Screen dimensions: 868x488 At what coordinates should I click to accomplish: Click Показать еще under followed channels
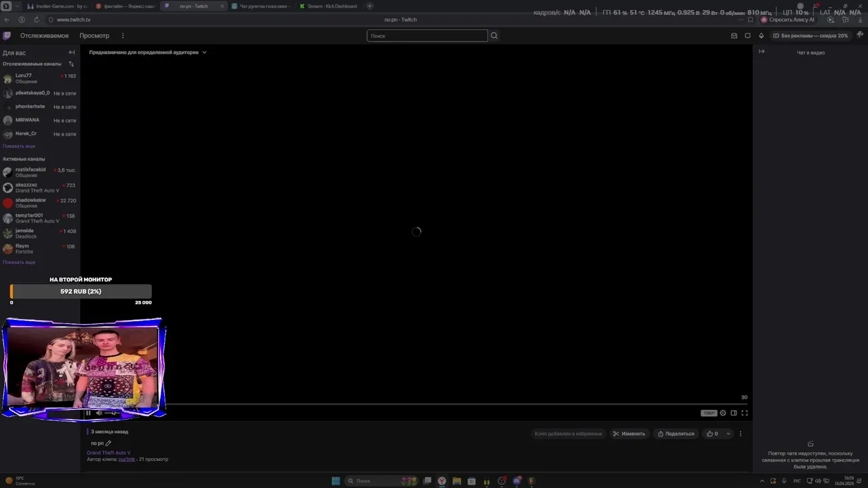click(x=19, y=146)
